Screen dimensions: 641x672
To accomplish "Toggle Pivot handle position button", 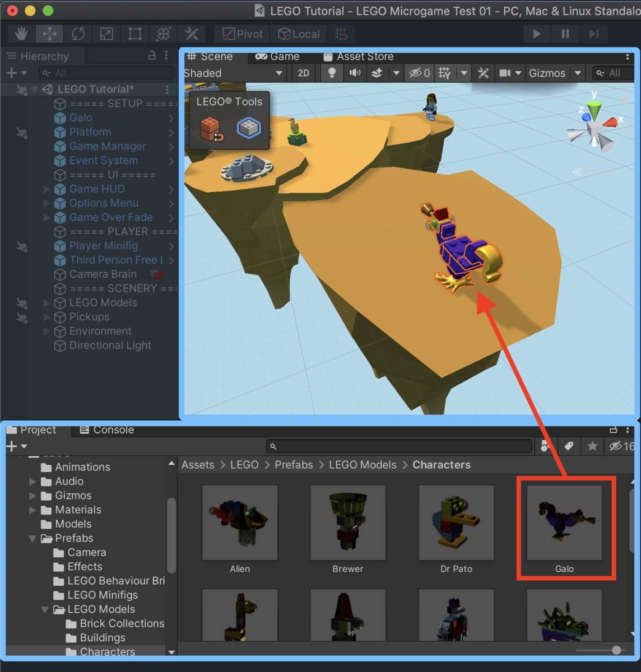I will (x=242, y=34).
